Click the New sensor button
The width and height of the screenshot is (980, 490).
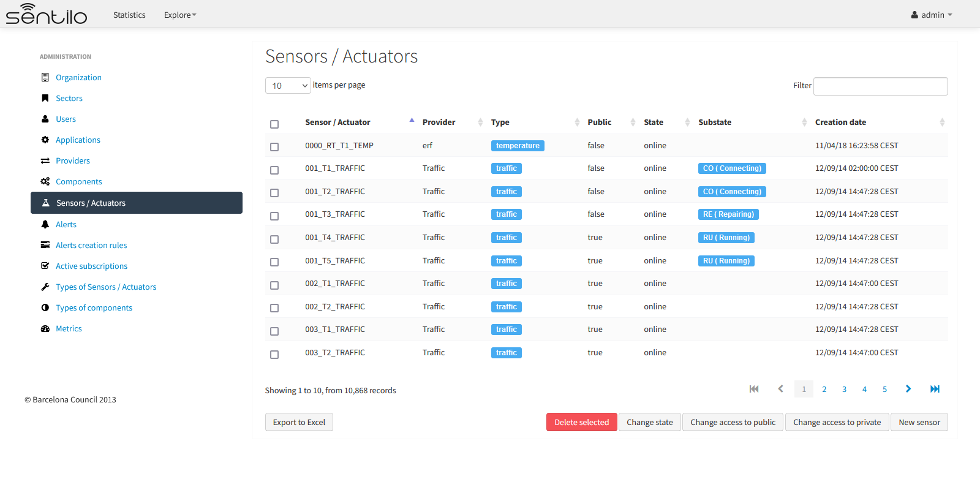coord(919,422)
